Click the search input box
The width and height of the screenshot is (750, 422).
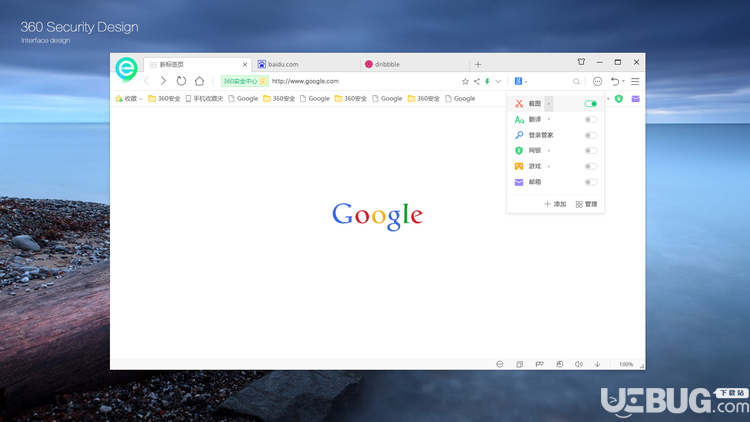pos(550,81)
